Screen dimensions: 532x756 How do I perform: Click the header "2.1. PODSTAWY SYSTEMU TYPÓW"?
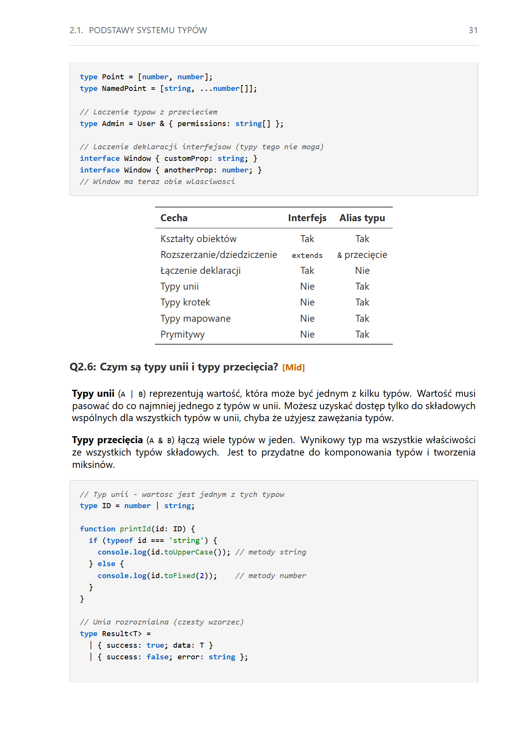pos(138,30)
